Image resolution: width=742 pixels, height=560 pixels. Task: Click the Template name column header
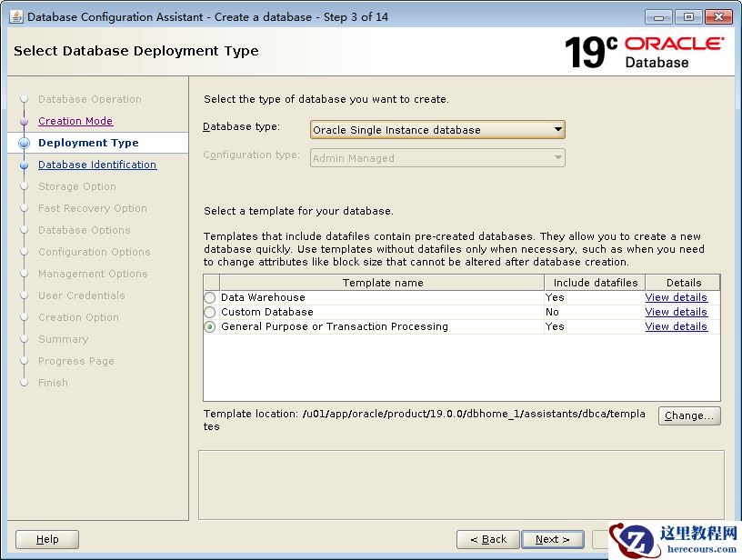382,283
